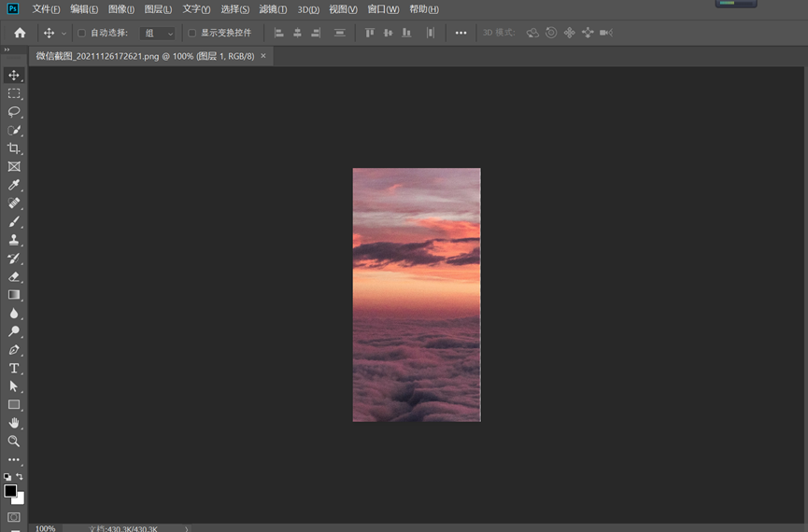Select the Eyedropper tool

(x=14, y=185)
